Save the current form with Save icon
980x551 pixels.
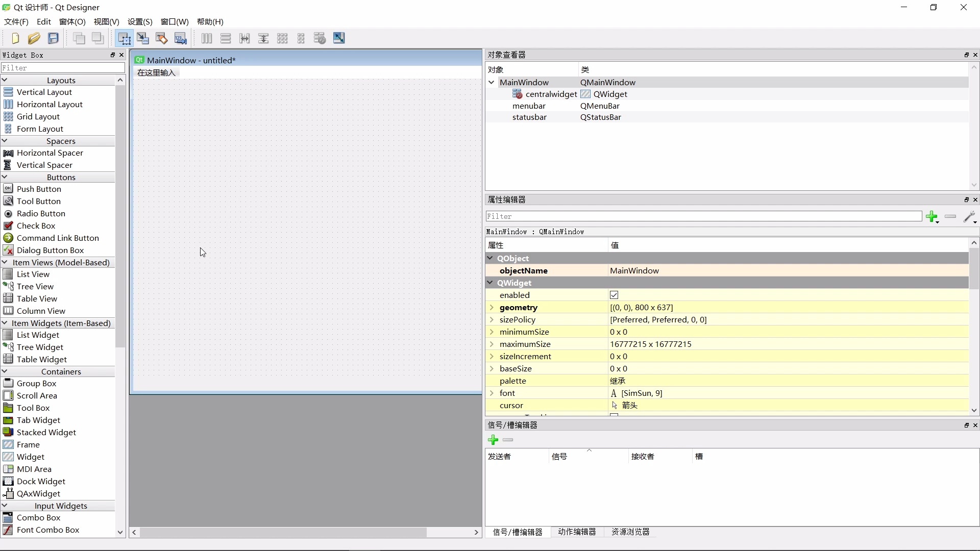[53, 38]
